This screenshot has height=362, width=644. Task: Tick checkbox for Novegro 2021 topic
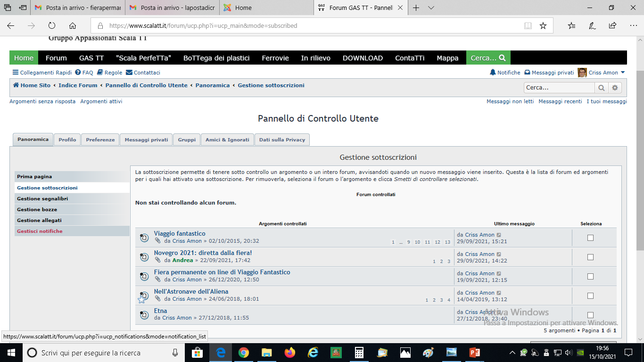[590, 257]
